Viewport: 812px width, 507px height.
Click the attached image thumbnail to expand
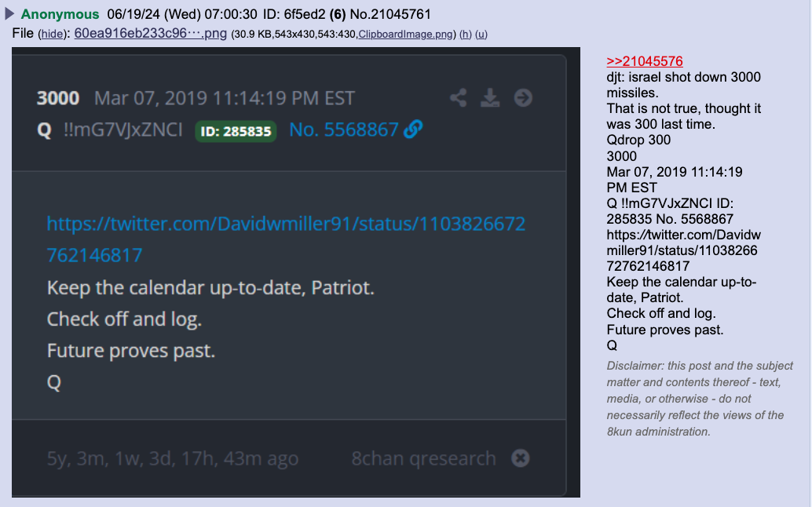(296, 272)
